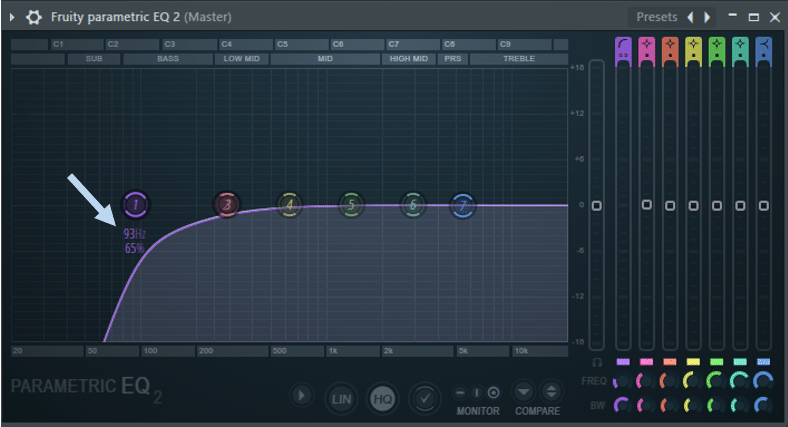Select orange band token 3 on graph
The height and width of the screenshot is (427, 788).
227,204
